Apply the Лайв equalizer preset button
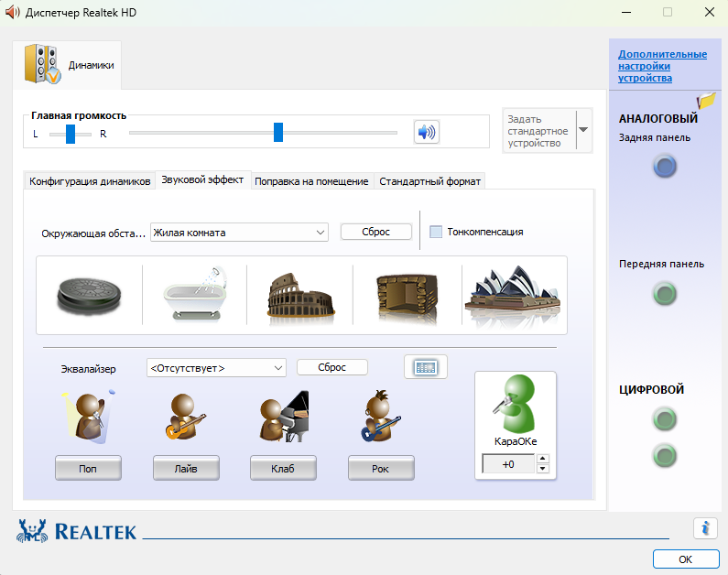The height and width of the screenshot is (575, 728). (x=186, y=468)
